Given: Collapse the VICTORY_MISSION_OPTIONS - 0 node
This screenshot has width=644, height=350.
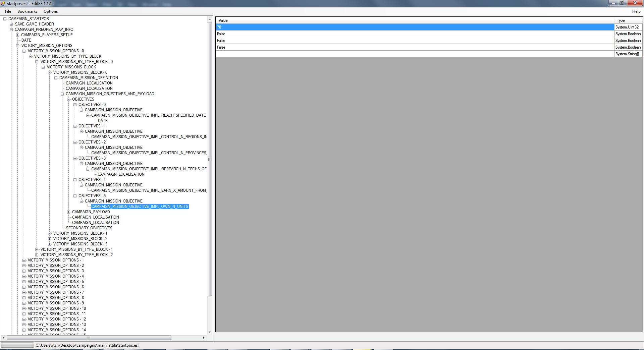Looking at the screenshot, I should [x=24, y=51].
